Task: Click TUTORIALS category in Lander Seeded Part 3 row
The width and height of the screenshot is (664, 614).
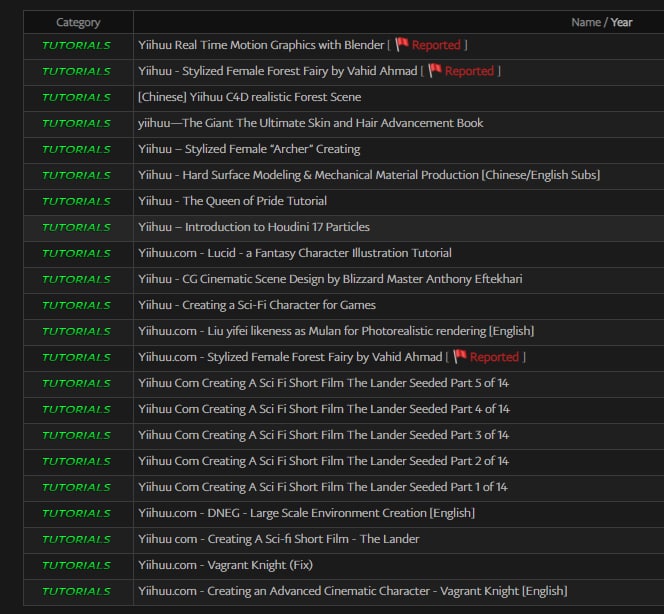Action: point(77,436)
